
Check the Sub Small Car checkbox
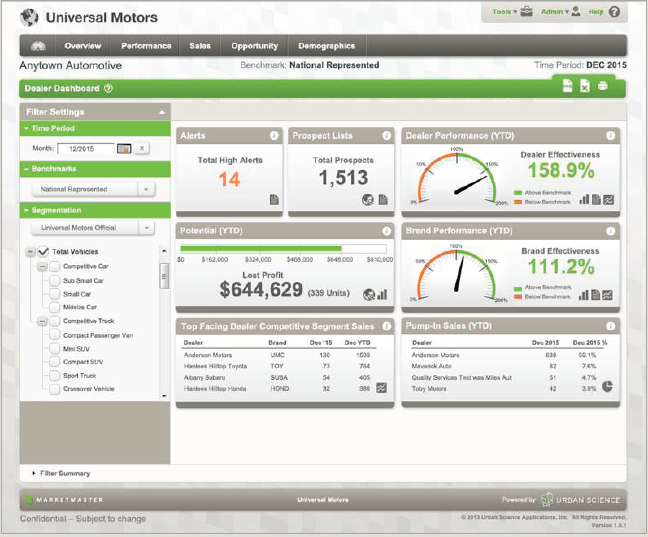coord(55,281)
